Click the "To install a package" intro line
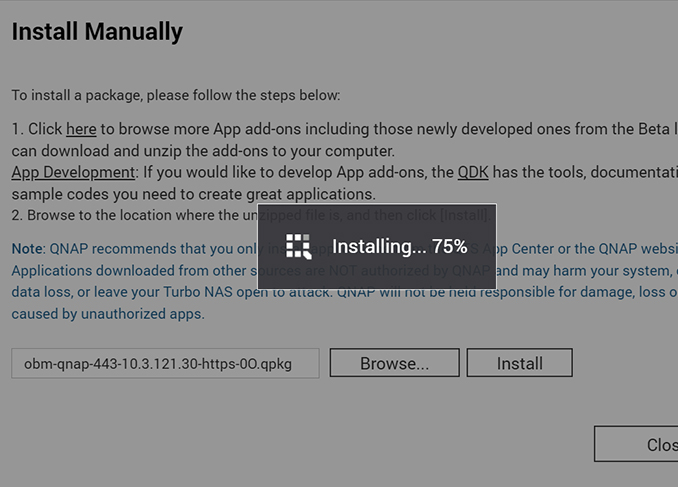678x487 pixels. [x=176, y=96]
